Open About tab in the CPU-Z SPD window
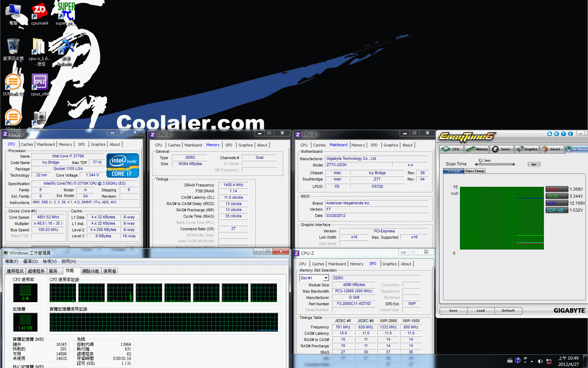The width and height of the screenshot is (588, 368). pyautogui.click(x=406, y=264)
